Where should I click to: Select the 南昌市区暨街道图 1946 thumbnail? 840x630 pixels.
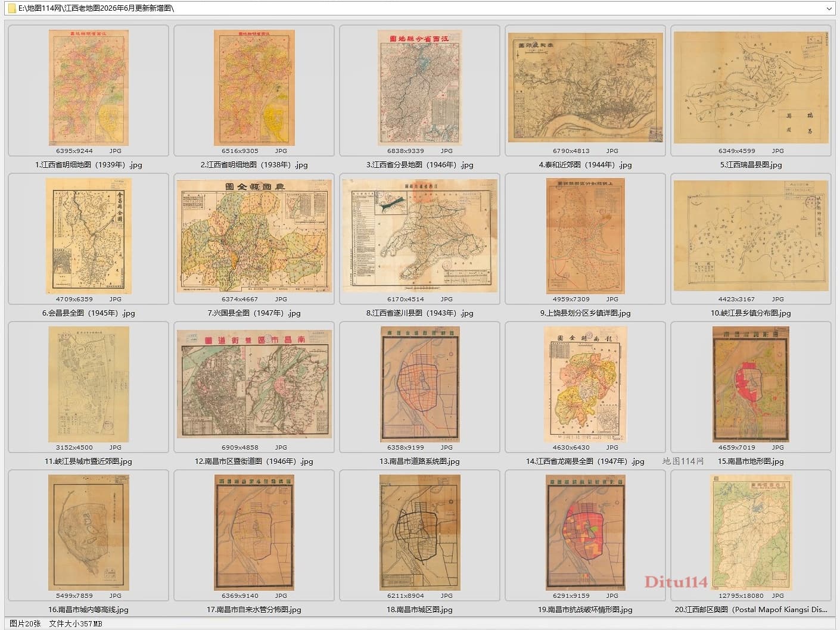click(x=254, y=385)
